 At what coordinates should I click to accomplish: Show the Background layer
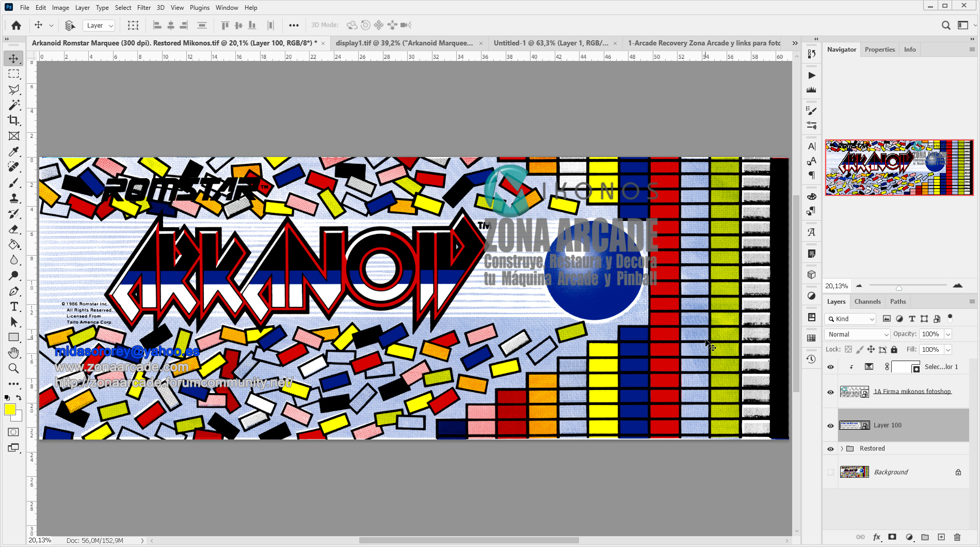click(x=830, y=472)
